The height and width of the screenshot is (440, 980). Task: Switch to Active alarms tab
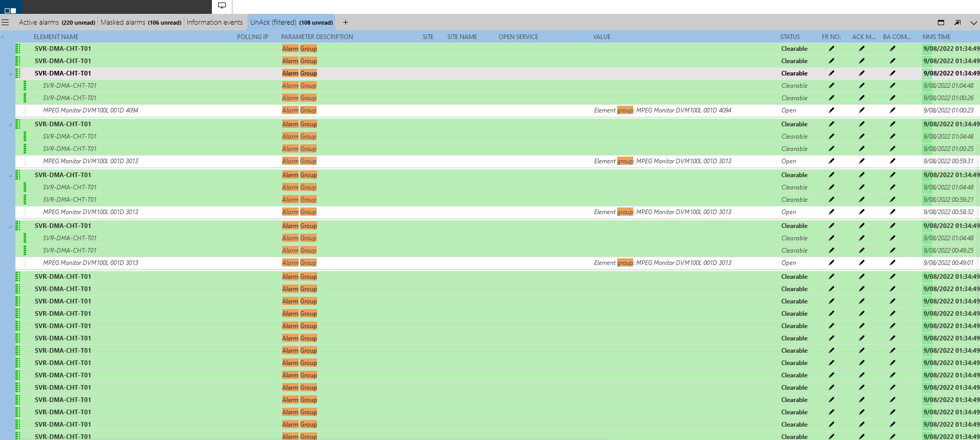coord(57,22)
